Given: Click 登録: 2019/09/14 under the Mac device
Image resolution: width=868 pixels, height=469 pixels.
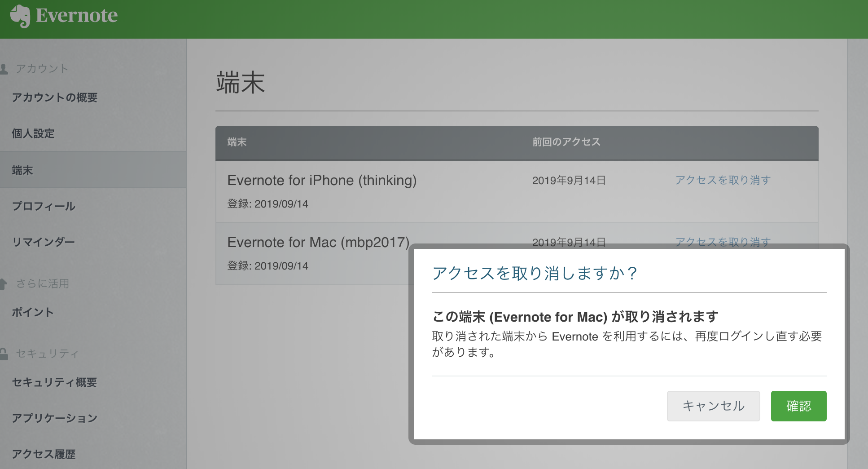Looking at the screenshot, I should 268,265.
